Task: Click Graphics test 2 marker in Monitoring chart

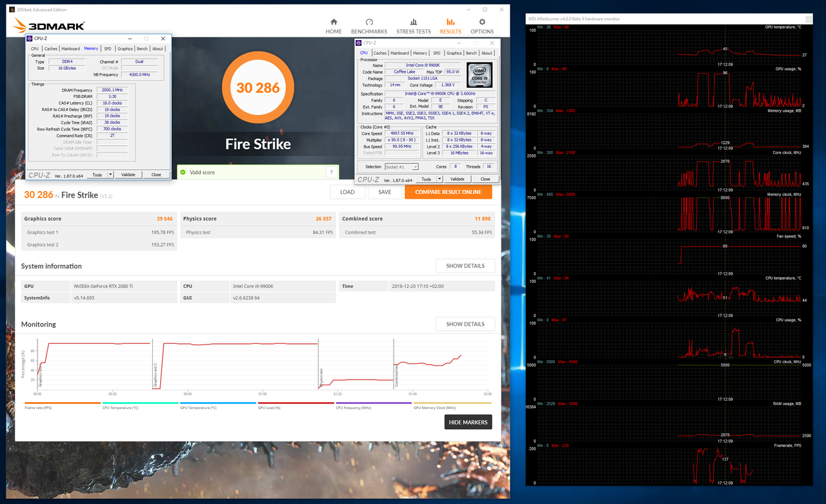Action: pos(156,375)
